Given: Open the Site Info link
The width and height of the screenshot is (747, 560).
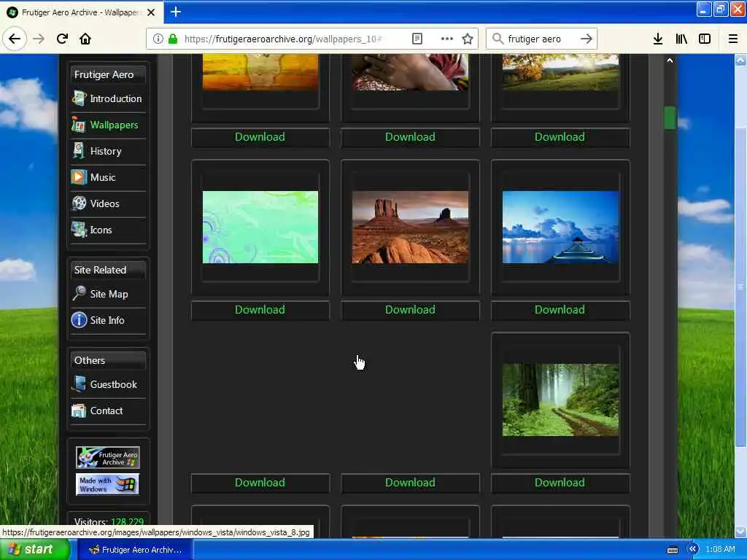Looking at the screenshot, I should pos(107,320).
